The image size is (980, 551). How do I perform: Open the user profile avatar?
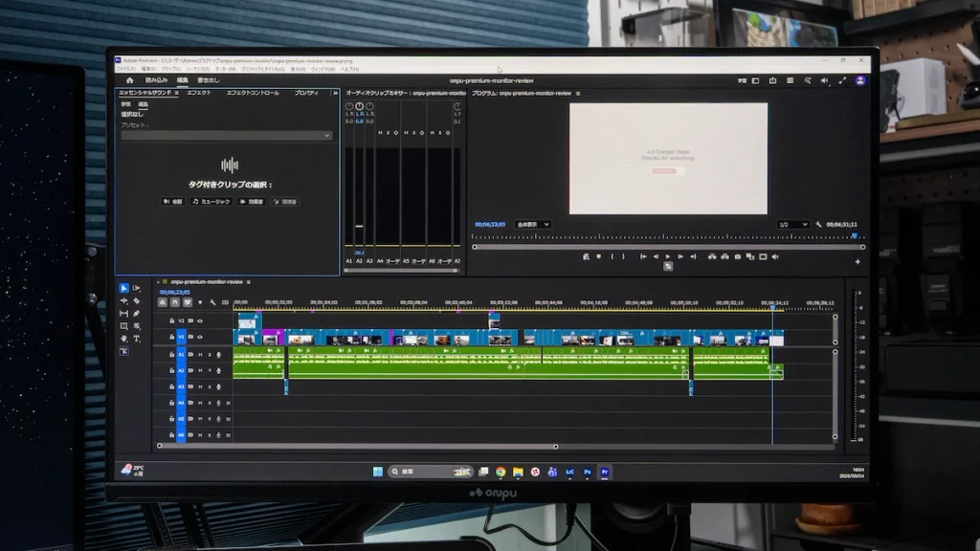pos(860,80)
